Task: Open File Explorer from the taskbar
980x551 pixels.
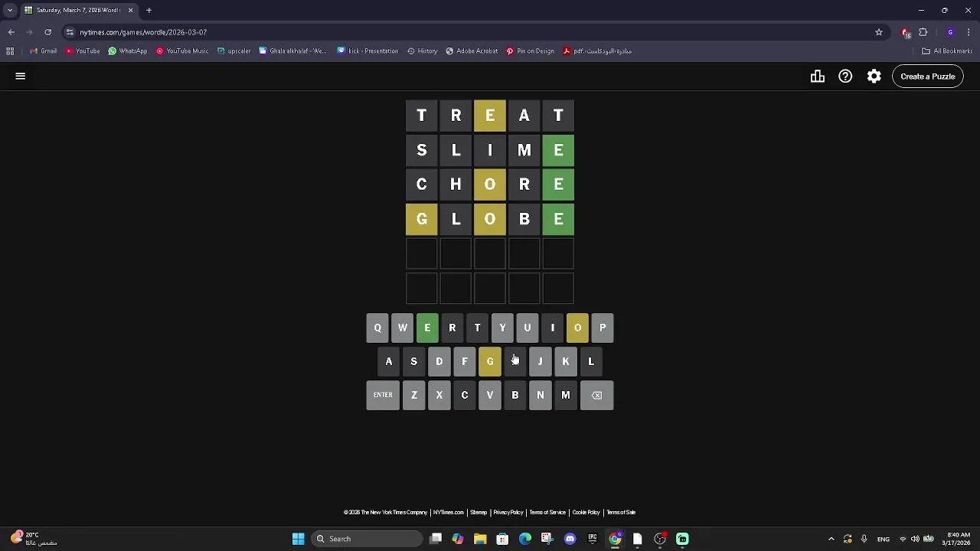Action: 480,539
